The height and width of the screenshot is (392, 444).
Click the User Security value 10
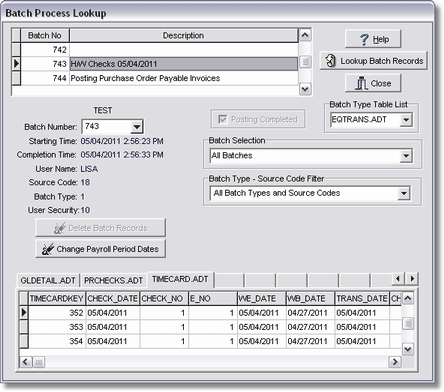[85, 210]
